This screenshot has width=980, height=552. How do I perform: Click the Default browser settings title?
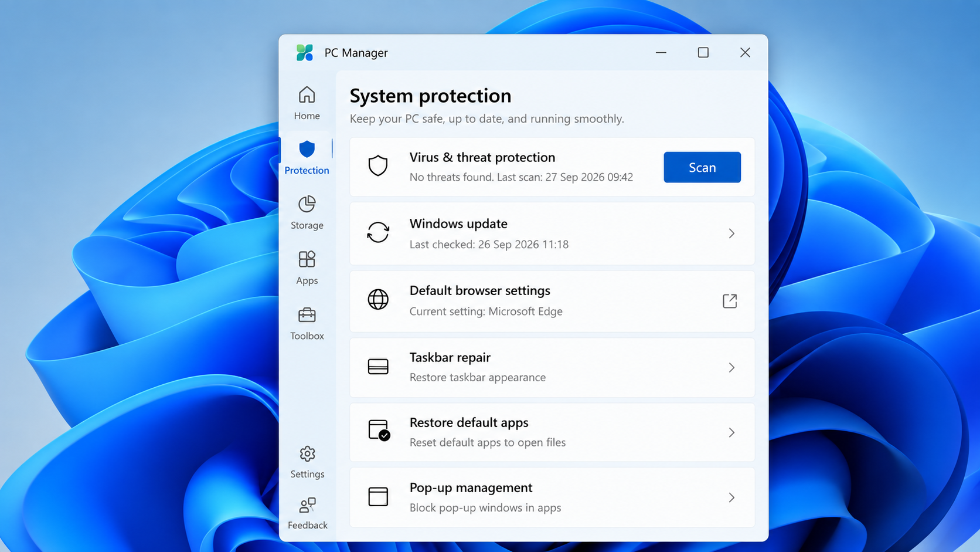[480, 290]
